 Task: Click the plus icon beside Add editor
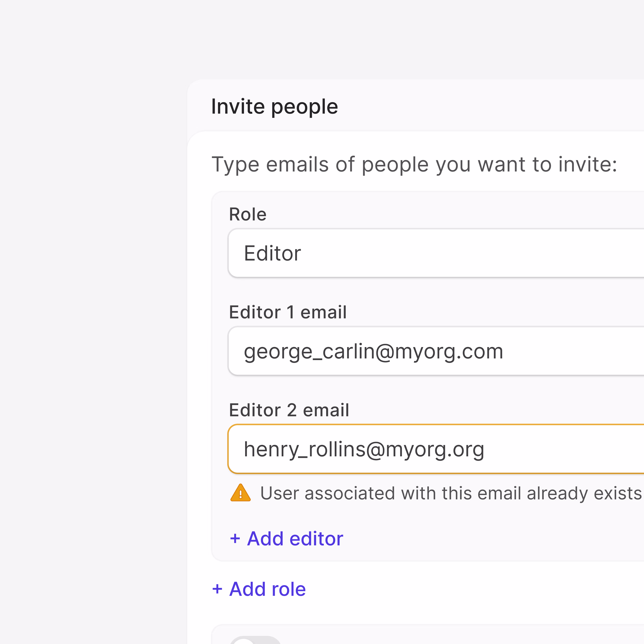[235, 538]
